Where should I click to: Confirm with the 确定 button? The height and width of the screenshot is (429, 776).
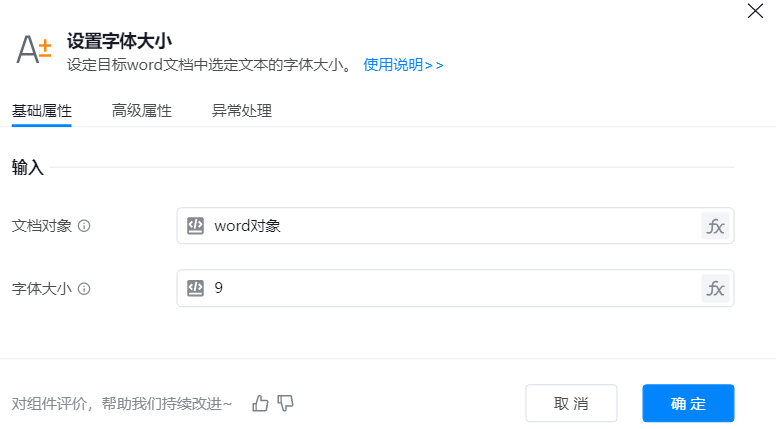point(688,403)
